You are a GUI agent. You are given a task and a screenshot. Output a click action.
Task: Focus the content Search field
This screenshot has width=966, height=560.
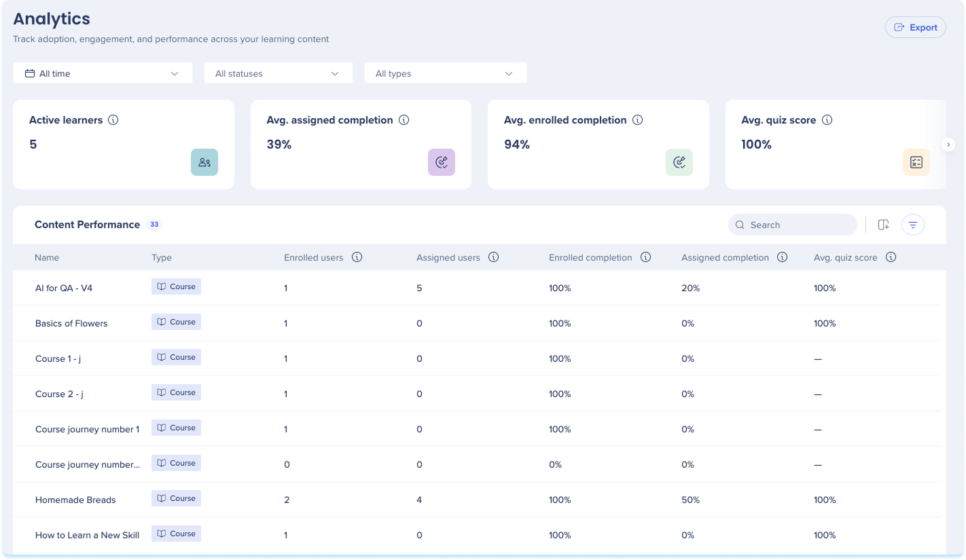[793, 225]
